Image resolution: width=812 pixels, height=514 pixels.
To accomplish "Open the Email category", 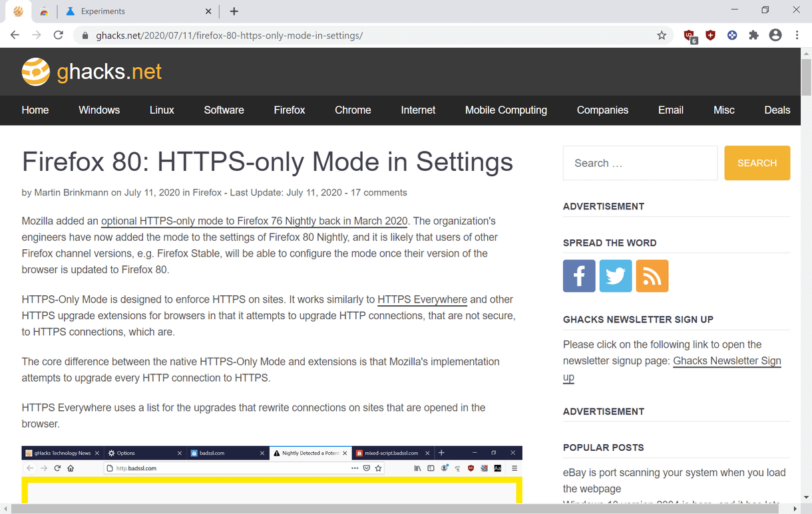I will tap(671, 110).
